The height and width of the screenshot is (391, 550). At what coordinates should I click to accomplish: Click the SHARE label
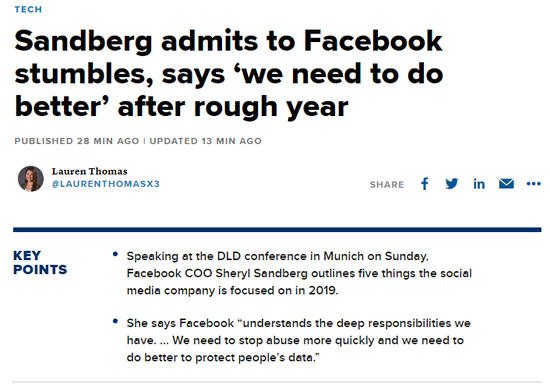click(387, 185)
